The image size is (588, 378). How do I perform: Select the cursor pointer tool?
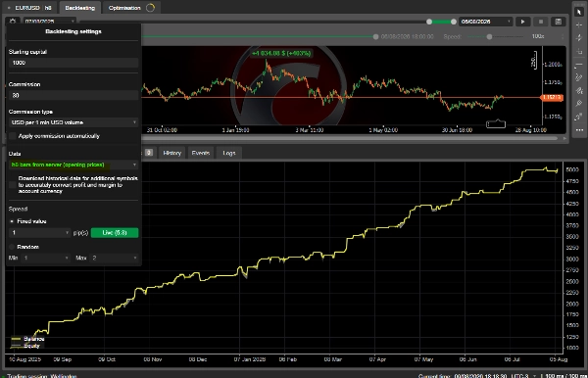579,12
